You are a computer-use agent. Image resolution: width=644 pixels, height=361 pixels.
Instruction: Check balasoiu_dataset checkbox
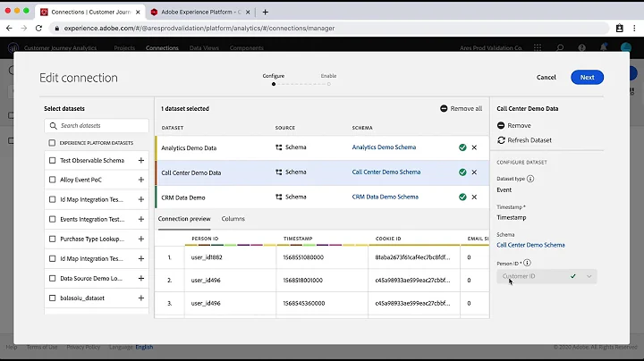point(52,298)
